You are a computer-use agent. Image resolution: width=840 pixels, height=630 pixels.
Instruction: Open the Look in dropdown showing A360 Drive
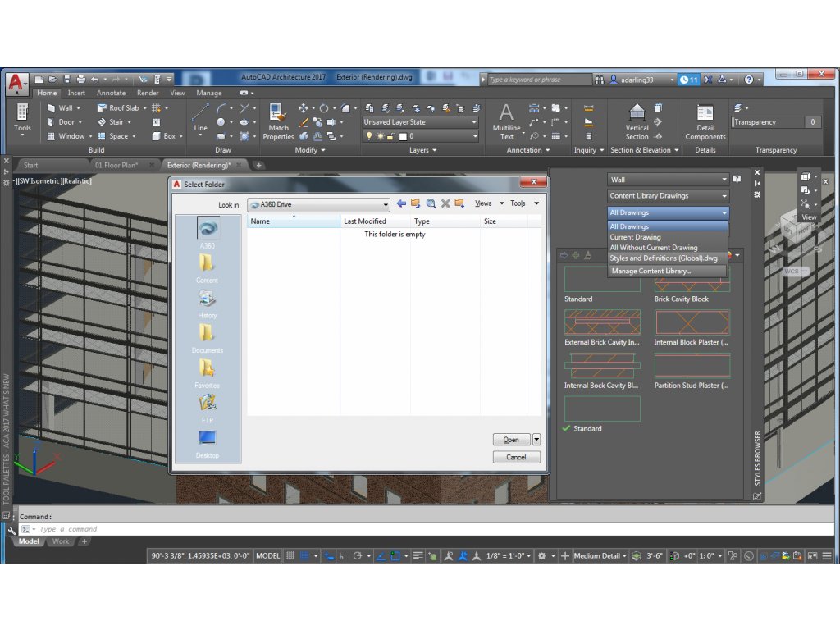point(318,204)
